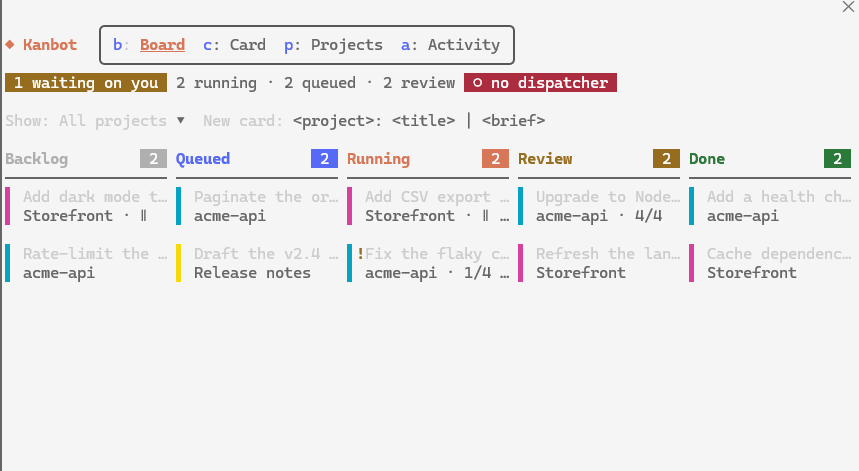Open the 'Draft the v2.4' Release notes card

coord(257,263)
